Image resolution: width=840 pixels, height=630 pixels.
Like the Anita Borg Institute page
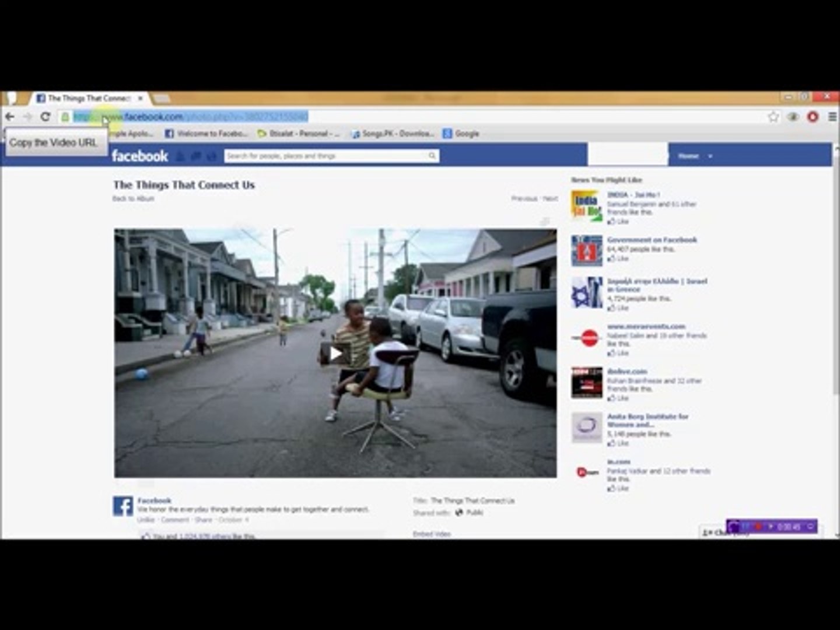[619, 443]
